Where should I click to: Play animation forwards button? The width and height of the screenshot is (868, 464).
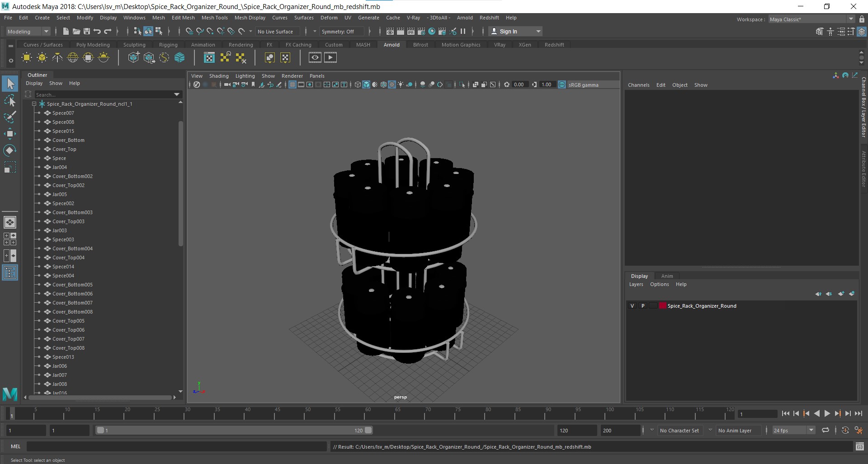pos(827,413)
